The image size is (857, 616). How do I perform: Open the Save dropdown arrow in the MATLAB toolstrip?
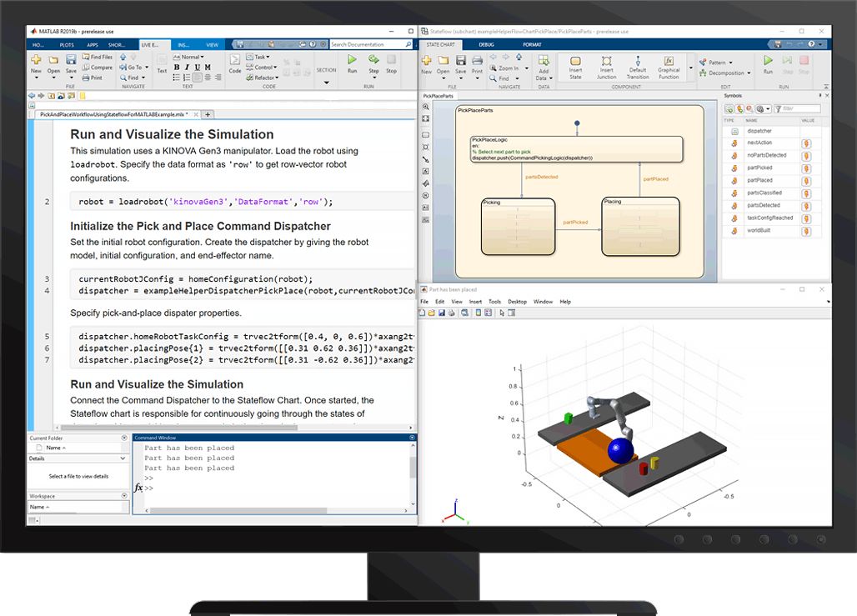pyautogui.click(x=71, y=78)
